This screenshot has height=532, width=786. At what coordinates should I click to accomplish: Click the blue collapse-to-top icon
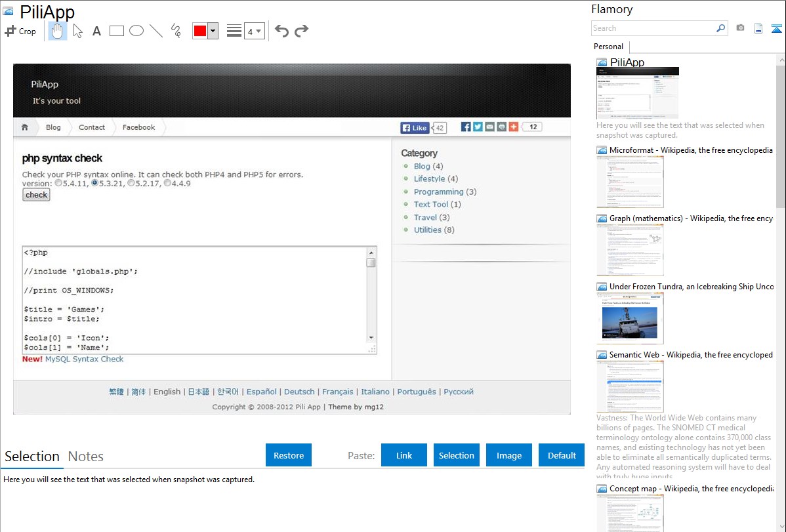[x=776, y=28]
